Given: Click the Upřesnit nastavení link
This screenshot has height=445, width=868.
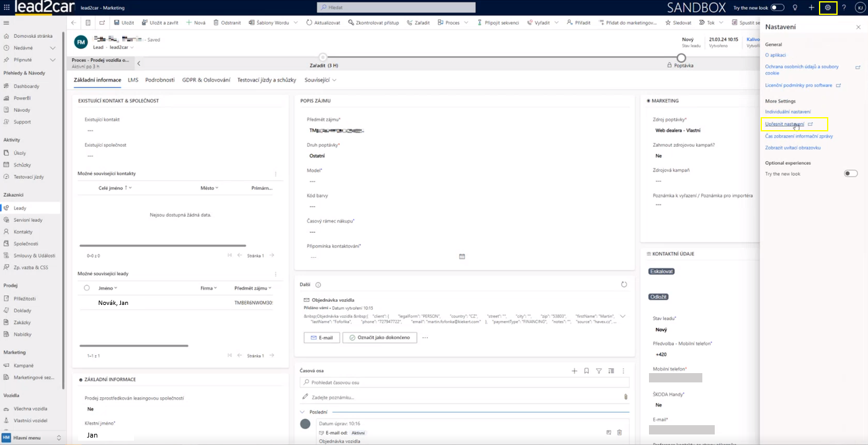Looking at the screenshot, I should [x=784, y=124].
